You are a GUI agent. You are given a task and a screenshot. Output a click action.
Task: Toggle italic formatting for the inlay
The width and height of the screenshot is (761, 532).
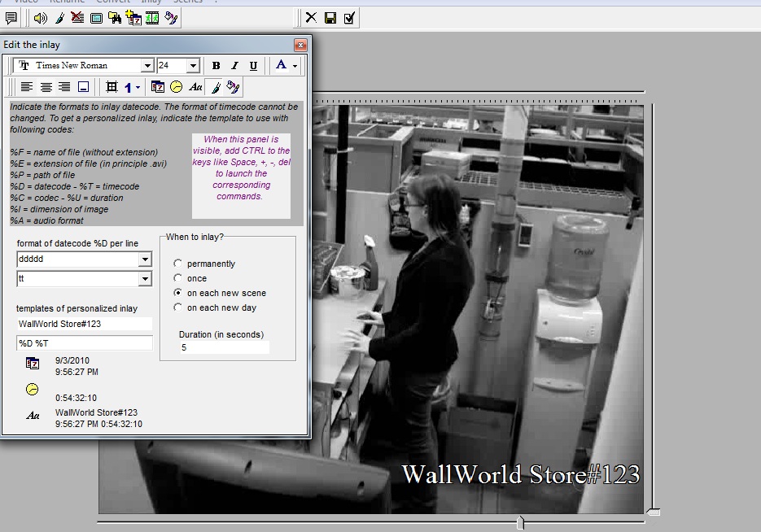click(x=235, y=65)
